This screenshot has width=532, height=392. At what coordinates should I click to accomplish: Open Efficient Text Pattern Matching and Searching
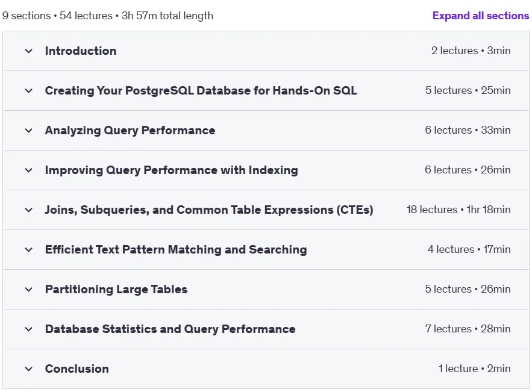tap(176, 249)
